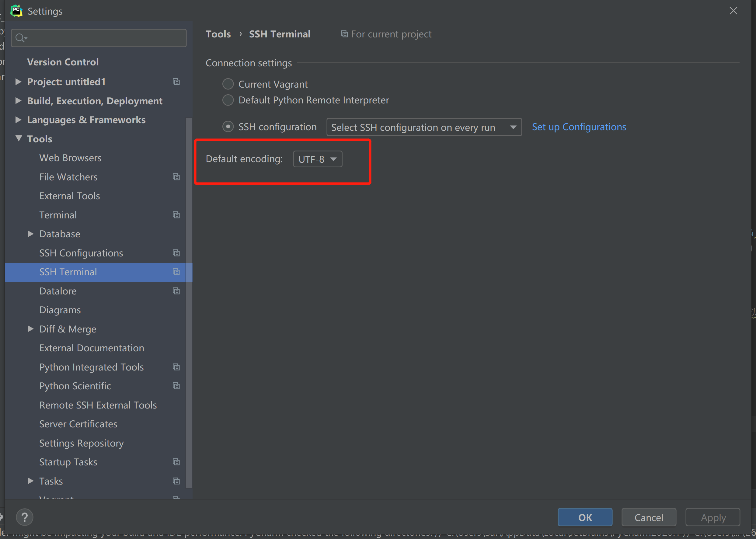Open External Tools settings page
Screen dimensions: 756x539
click(70, 196)
